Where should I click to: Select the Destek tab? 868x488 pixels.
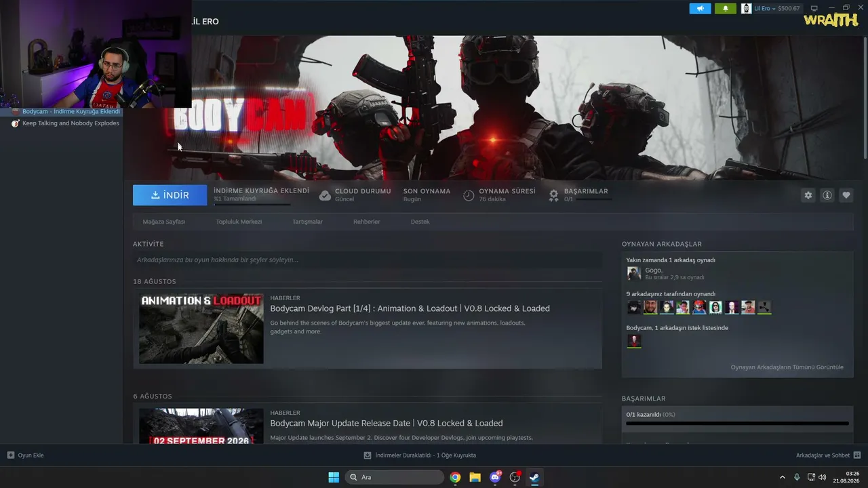420,222
